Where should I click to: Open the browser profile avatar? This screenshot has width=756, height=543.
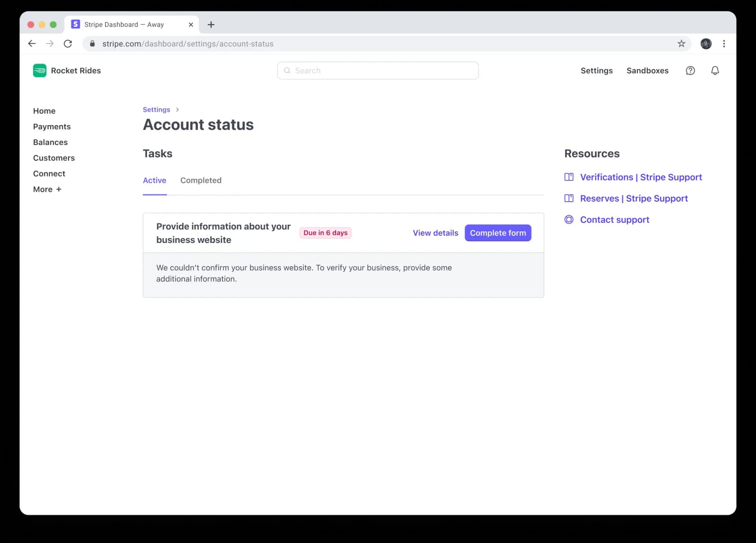[x=706, y=43]
